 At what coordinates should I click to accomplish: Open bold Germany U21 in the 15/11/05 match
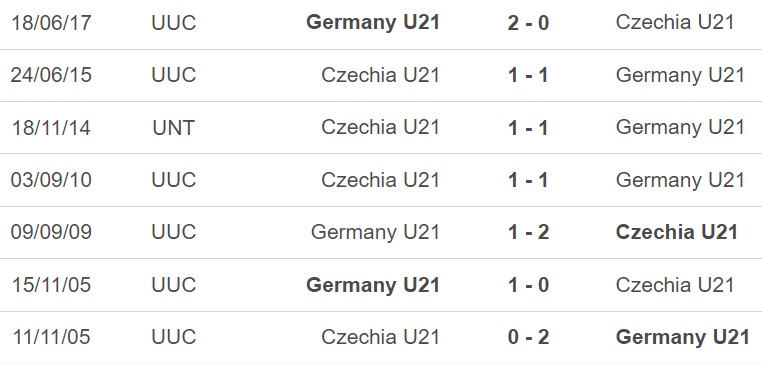click(373, 285)
